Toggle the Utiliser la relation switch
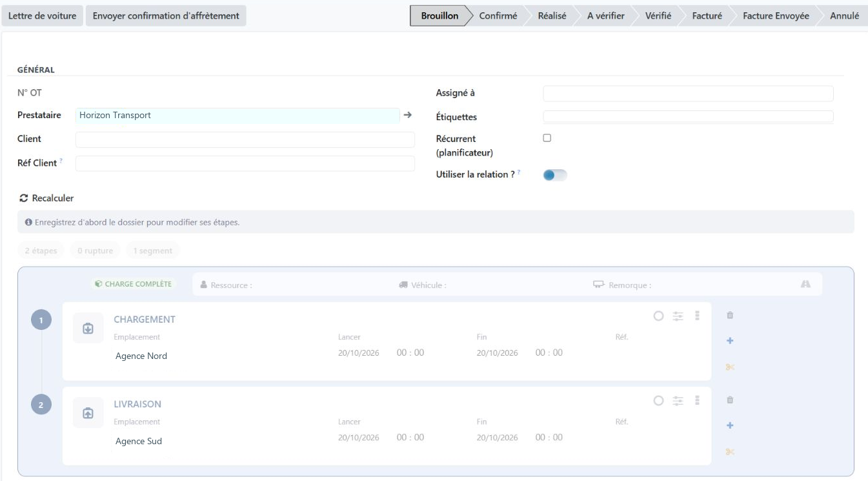868x481 pixels. (x=555, y=175)
